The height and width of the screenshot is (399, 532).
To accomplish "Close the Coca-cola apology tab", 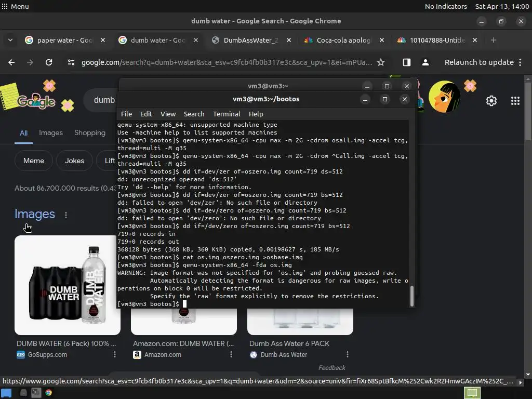I will coord(382,40).
